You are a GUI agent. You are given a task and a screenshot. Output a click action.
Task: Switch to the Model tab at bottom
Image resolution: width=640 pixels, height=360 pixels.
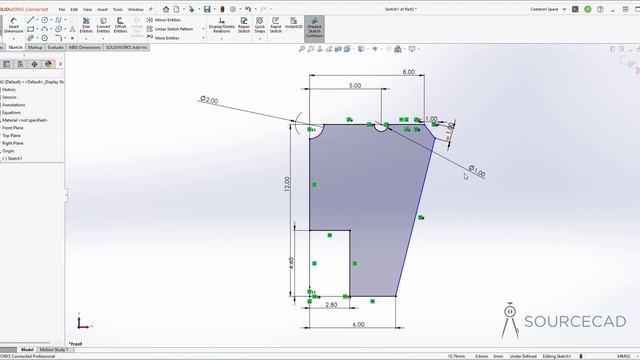click(x=27, y=350)
